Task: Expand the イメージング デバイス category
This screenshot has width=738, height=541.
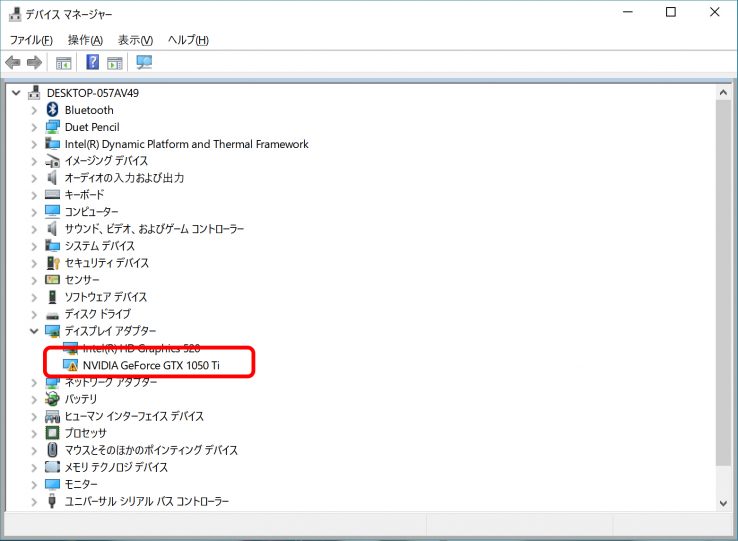Action: [x=34, y=161]
